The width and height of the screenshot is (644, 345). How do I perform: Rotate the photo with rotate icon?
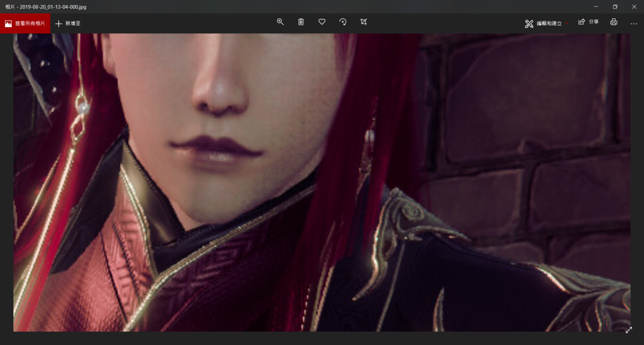click(343, 22)
